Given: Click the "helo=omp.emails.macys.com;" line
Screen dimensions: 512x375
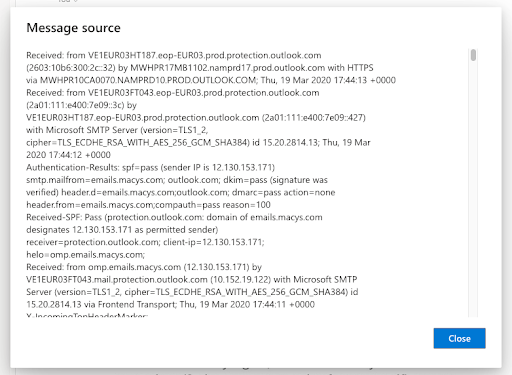Looking at the screenshot, I should (x=86, y=255).
